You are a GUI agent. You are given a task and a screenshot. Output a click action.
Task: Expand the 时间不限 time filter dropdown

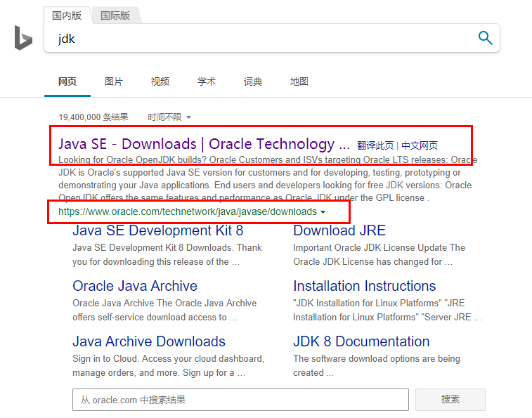[169, 117]
